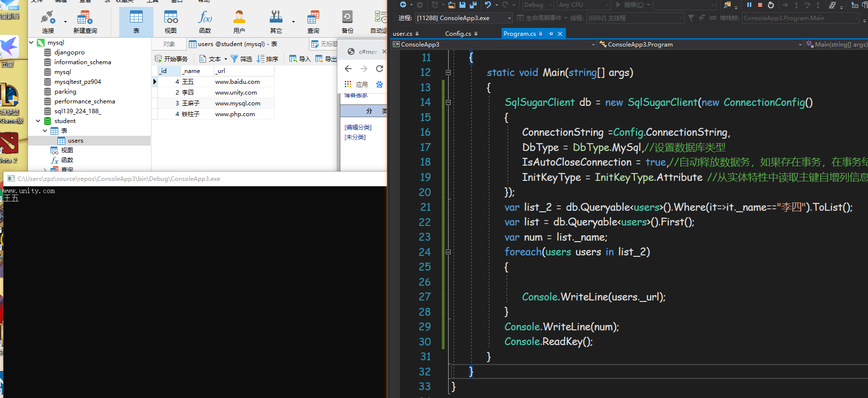This screenshot has width=868, height=398.
Task: Click the browser reload icon
Action: click(x=380, y=69)
